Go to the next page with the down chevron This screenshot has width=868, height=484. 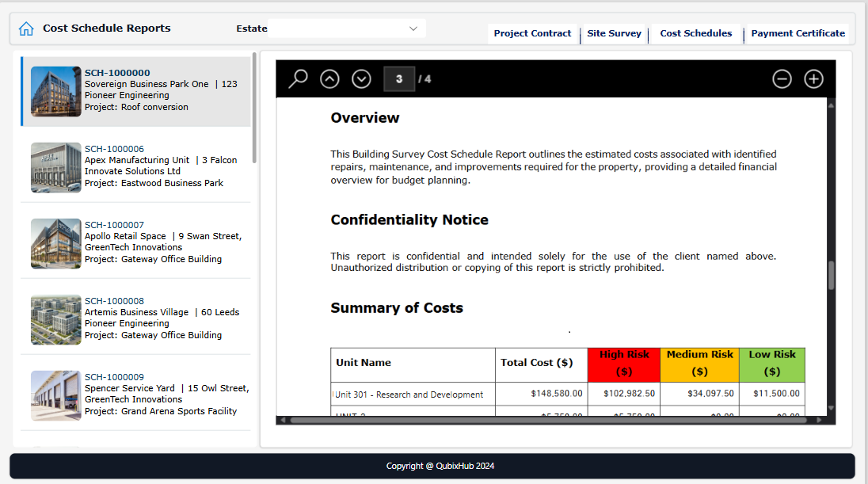click(362, 78)
